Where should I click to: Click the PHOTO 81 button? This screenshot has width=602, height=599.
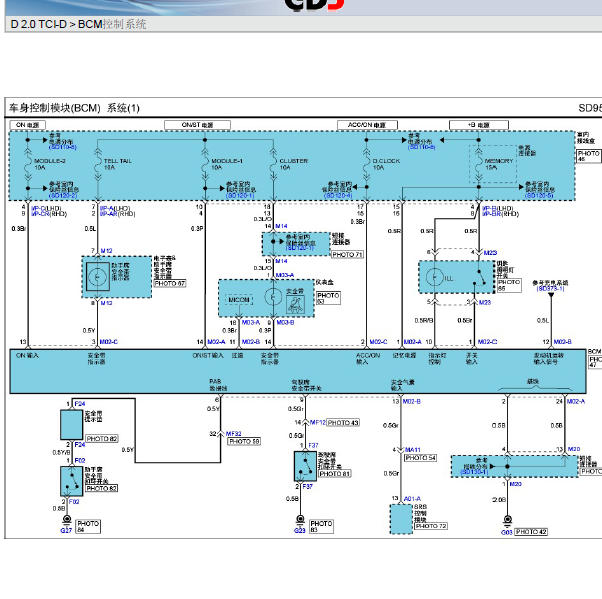pyautogui.click(x=335, y=474)
